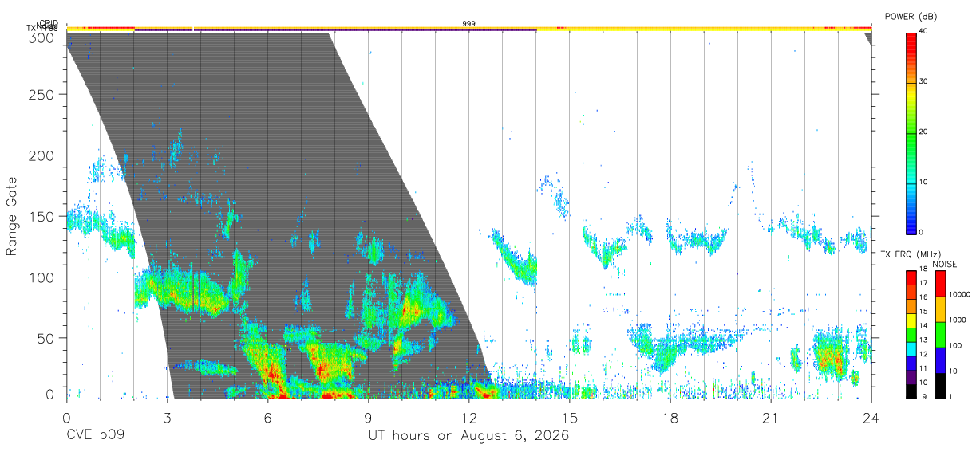Click the red segment of the NOISE scale
This screenshot has height=452, width=980.
[x=940, y=284]
